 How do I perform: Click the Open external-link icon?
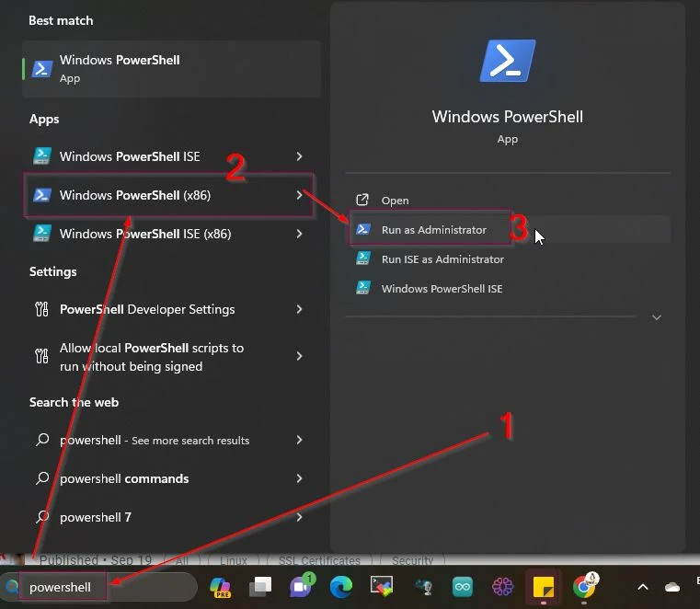click(362, 200)
